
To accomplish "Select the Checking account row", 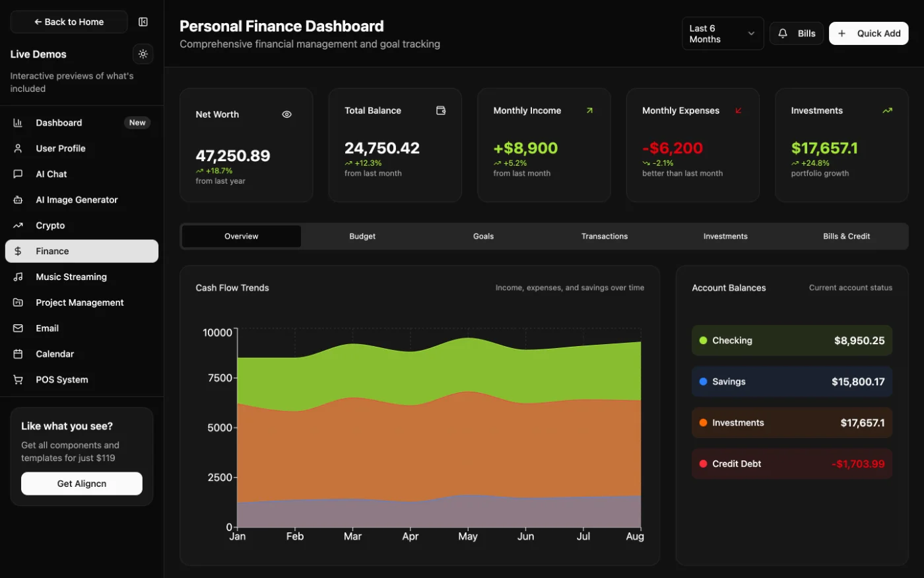I will (x=792, y=341).
